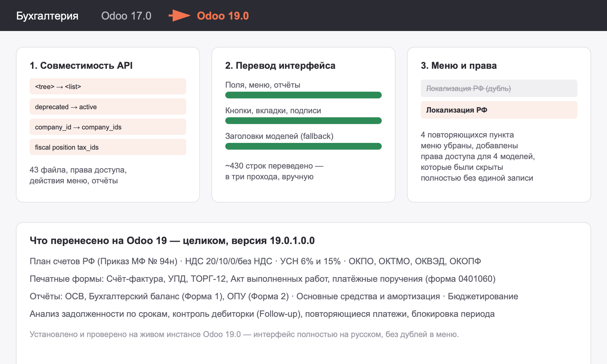Click the '43 файла, права доступа' text
The width and height of the screenshot is (607, 364).
point(78,175)
